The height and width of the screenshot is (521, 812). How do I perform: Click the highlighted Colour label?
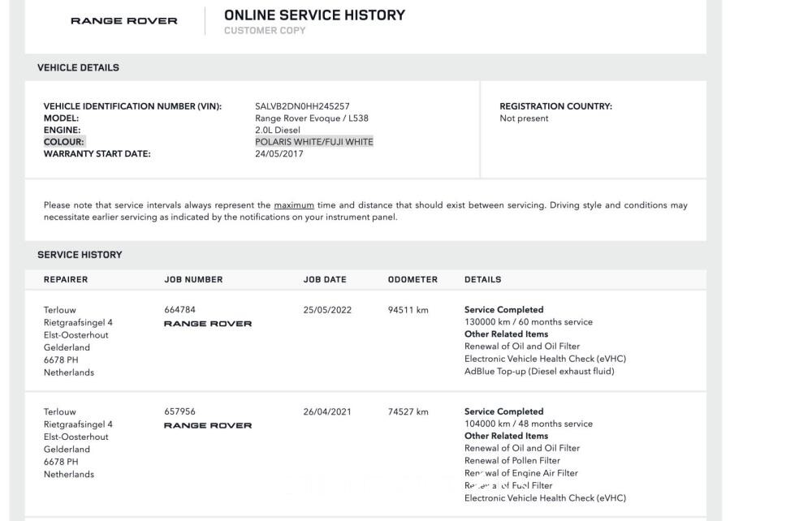(64, 142)
